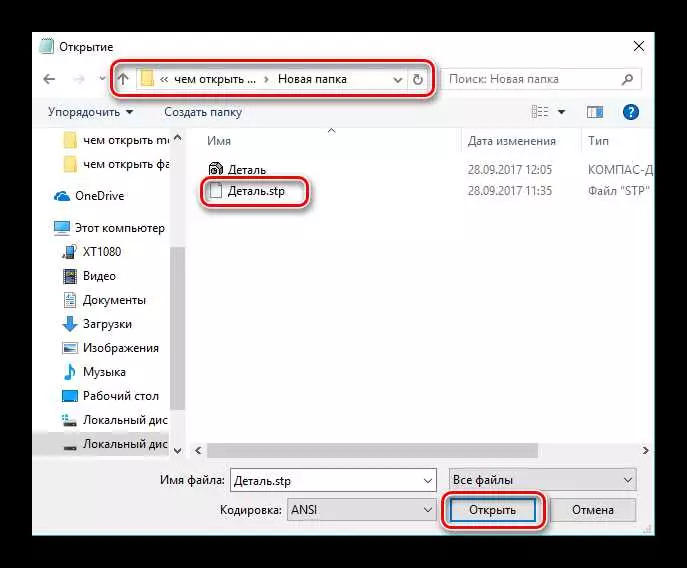
Task: Click the sidebar vertical scrollbar thumb
Action: pyautogui.click(x=177, y=328)
